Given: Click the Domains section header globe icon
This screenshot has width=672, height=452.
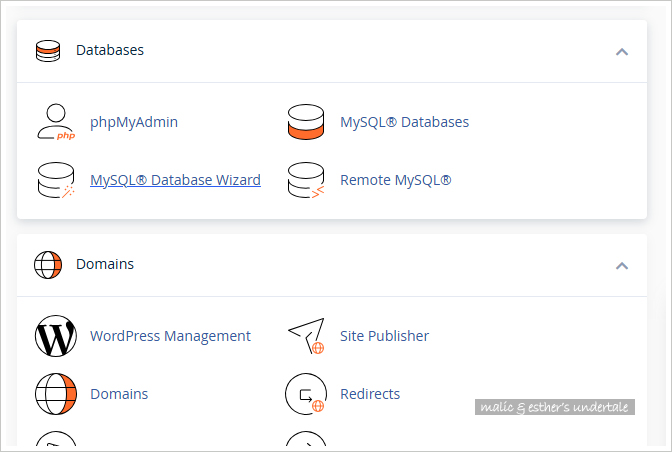Looking at the screenshot, I should pos(48,265).
